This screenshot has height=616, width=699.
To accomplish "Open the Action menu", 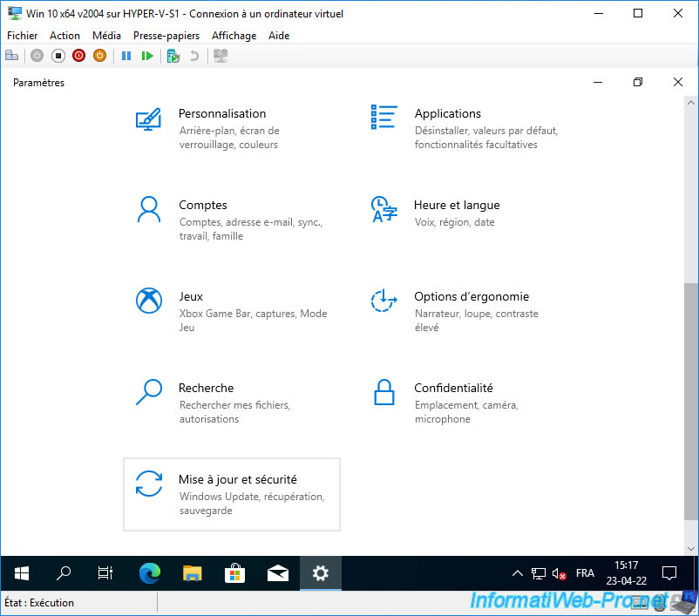I will click(x=65, y=36).
